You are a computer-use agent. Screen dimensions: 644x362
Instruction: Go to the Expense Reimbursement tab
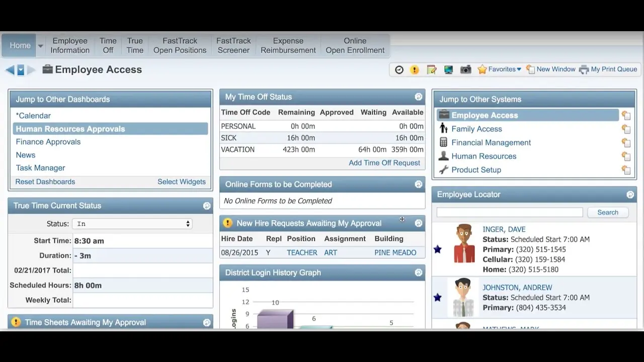click(x=288, y=45)
